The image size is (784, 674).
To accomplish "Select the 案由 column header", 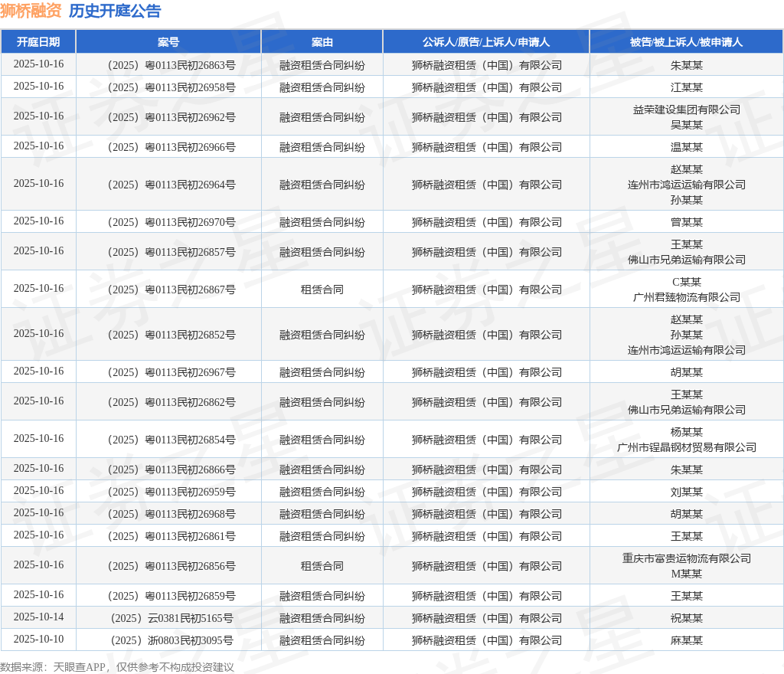I will (x=322, y=42).
